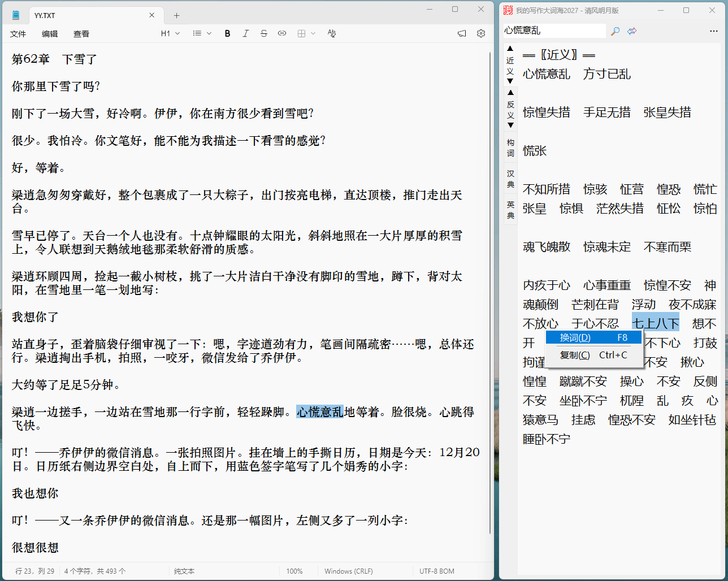Expand the H1 heading dropdown
The height and width of the screenshot is (581, 728).
(x=170, y=33)
